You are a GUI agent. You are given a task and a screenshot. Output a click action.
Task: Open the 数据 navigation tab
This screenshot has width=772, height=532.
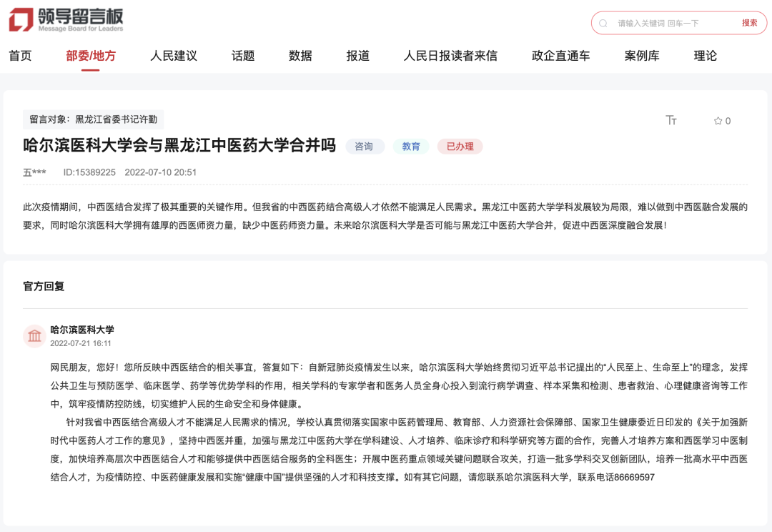coord(300,56)
